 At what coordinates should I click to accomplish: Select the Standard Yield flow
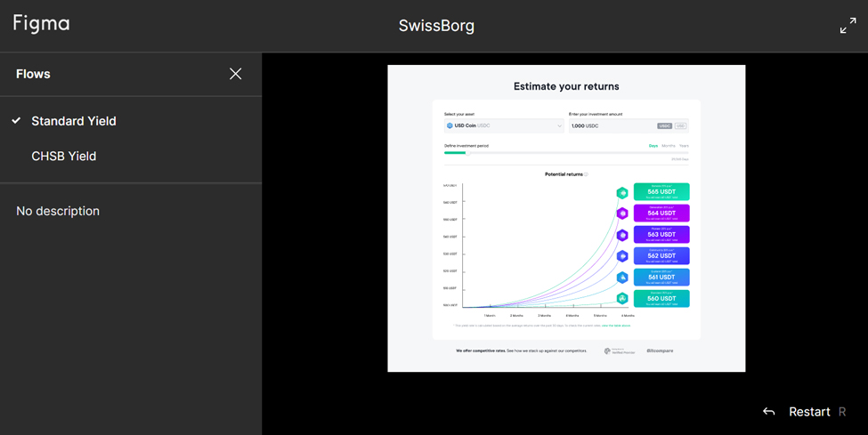74,121
